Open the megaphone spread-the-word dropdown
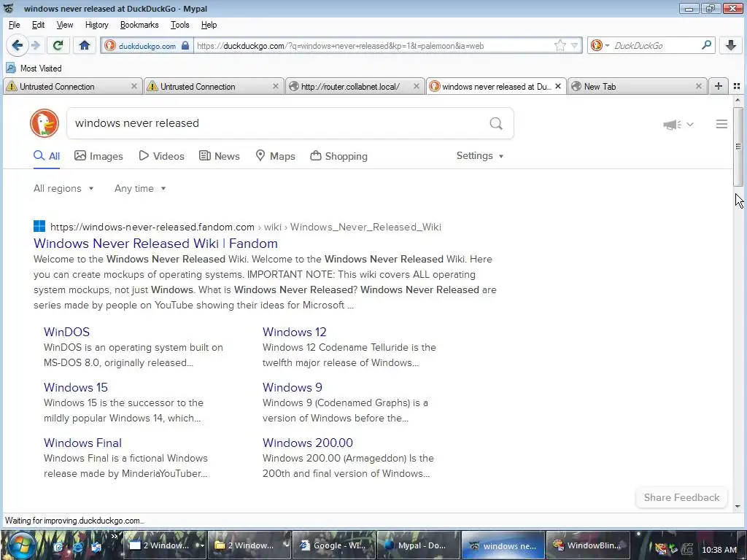747x560 pixels. pos(678,124)
